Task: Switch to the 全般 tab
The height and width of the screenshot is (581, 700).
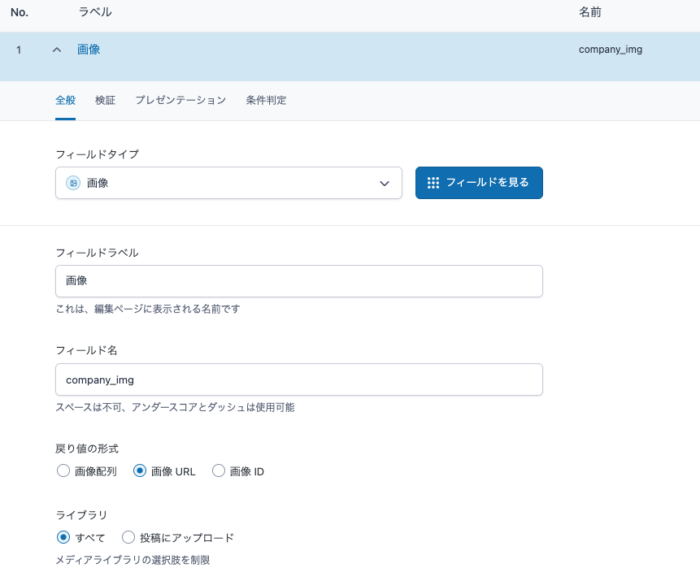Action: pos(66,100)
